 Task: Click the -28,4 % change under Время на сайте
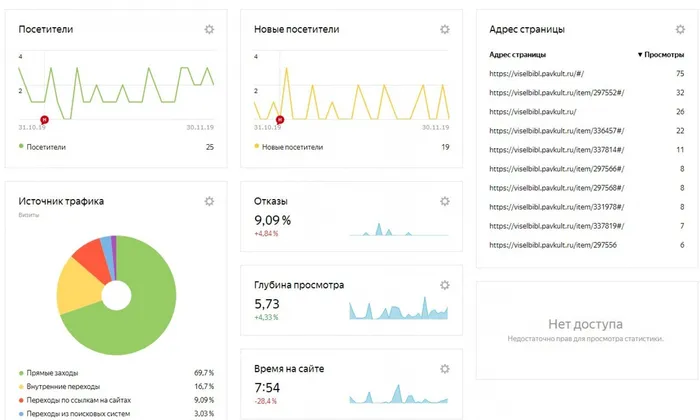[266, 401]
